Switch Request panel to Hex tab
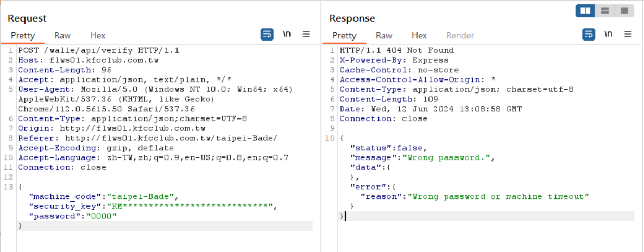Image resolution: width=644 pixels, height=252 pixels. click(98, 35)
